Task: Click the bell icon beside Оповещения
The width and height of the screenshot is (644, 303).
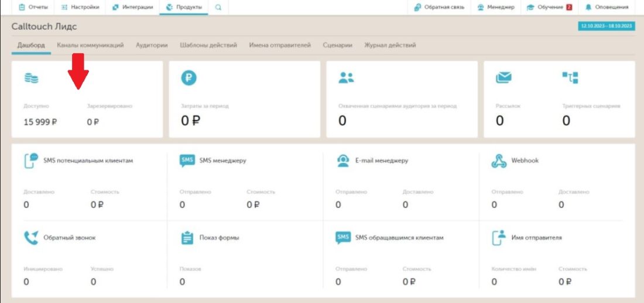Action: pyautogui.click(x=588, y=7)
